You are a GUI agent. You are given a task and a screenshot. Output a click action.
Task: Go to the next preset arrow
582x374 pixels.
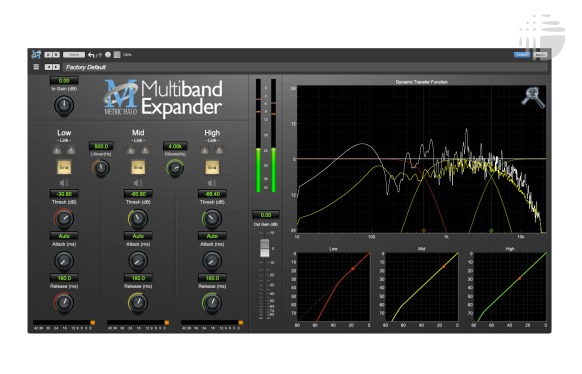56,67
